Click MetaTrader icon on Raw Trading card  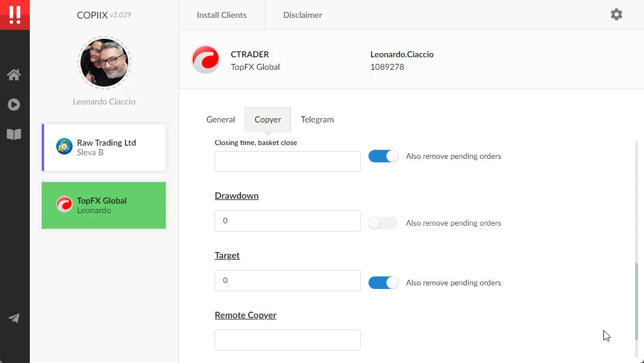(x=64, y=147)
